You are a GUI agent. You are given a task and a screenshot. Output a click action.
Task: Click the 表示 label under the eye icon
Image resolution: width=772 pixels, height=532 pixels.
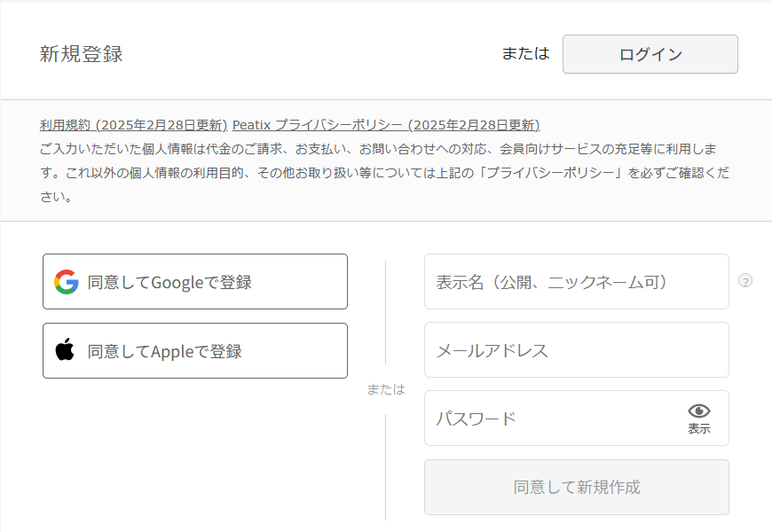pos(699,428)
